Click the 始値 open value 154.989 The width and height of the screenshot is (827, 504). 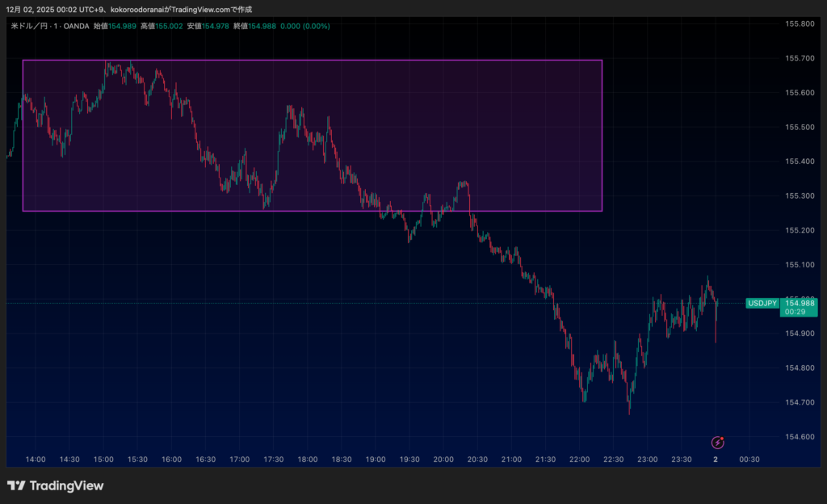pos(123,26)
